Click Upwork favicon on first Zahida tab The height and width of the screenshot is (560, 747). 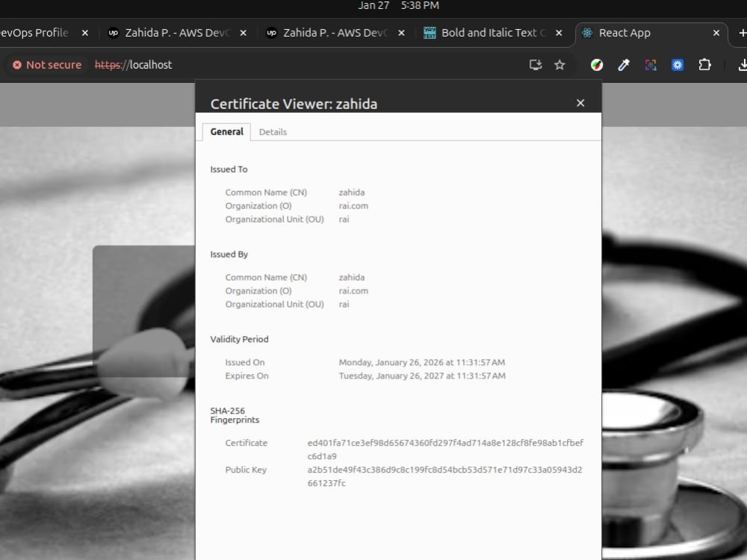coord(113,33)
